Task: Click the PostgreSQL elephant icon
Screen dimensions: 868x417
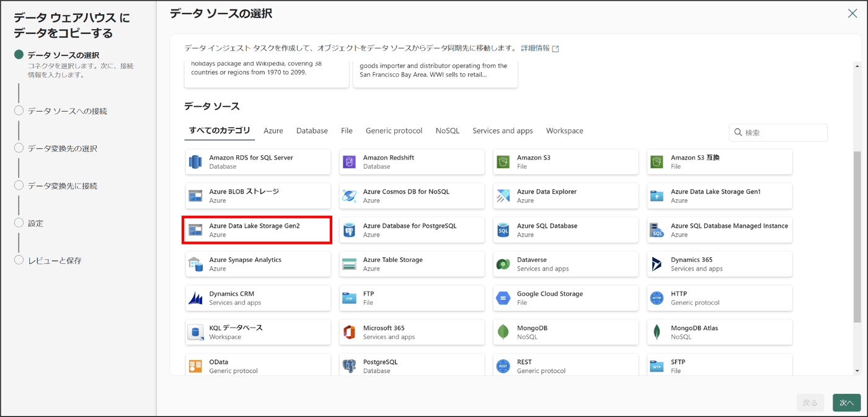Action: tap(349, 366)
